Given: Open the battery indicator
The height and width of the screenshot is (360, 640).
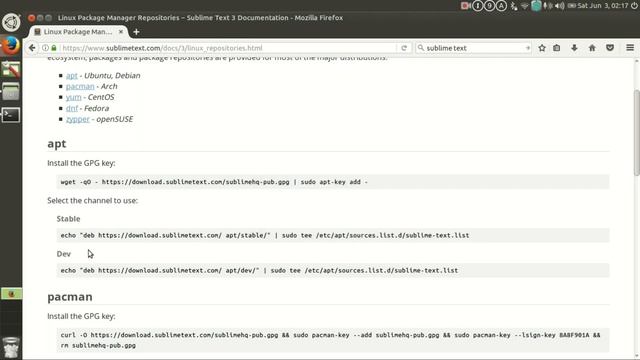Looking at the screenshot, I should pyautogui.click(x=572, y=6).
